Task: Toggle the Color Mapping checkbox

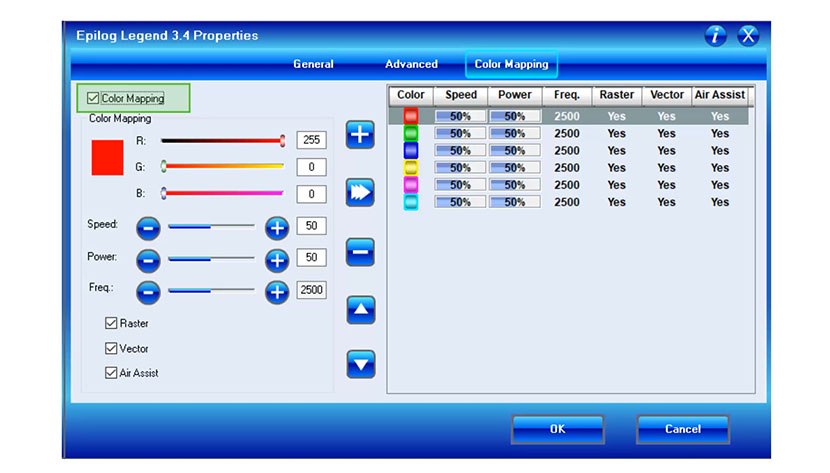Action: click(93, 98)
